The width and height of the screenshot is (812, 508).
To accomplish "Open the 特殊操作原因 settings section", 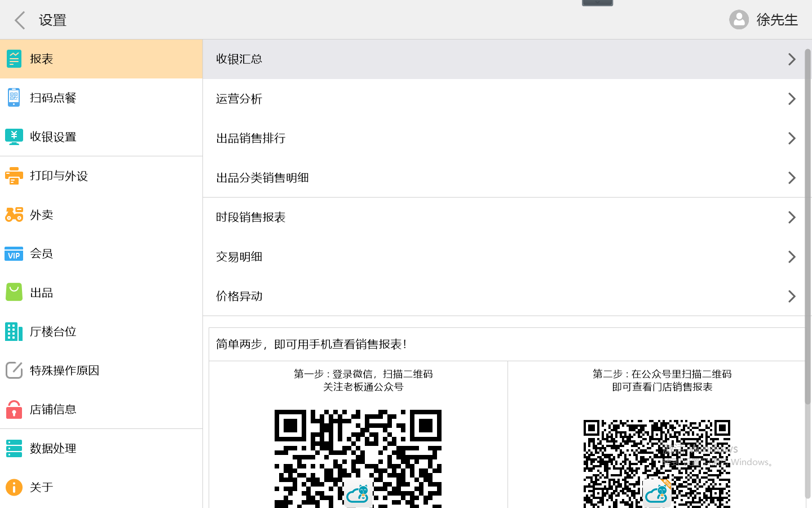I will click(x=101, y=370).
